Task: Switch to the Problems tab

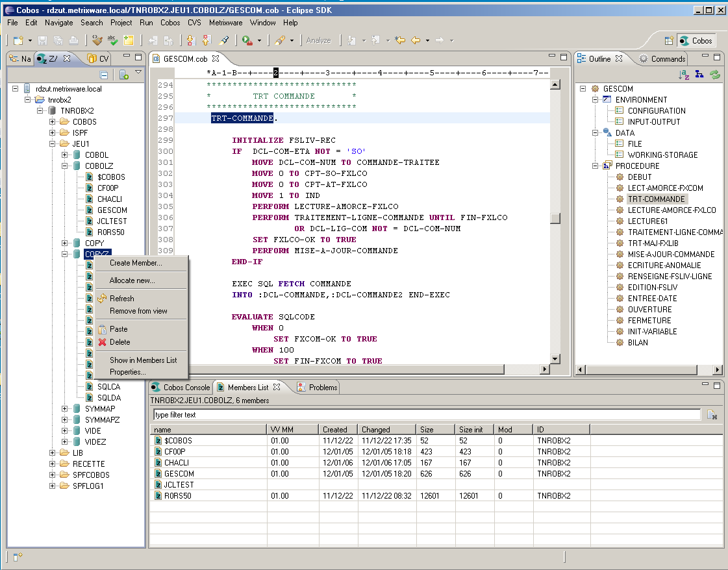Action: tap(317, 387)
